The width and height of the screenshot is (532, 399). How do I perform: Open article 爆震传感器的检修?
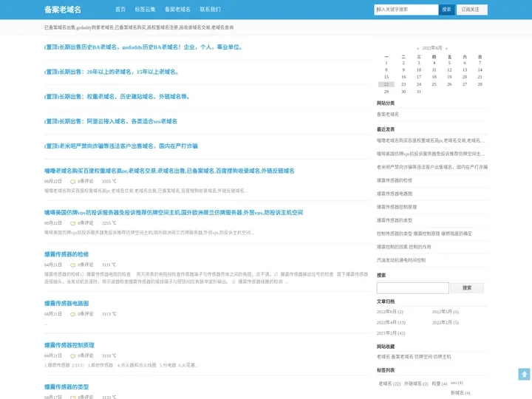point(66,254)
